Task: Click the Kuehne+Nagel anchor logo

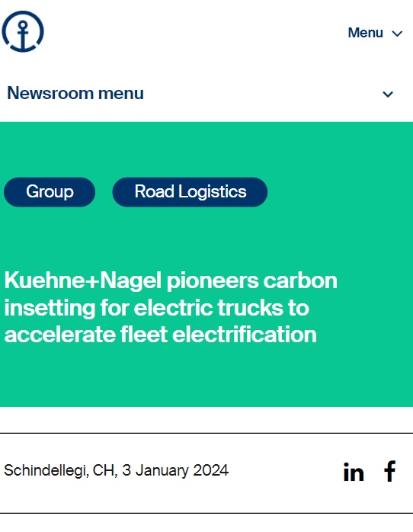Action: [23, 31]
